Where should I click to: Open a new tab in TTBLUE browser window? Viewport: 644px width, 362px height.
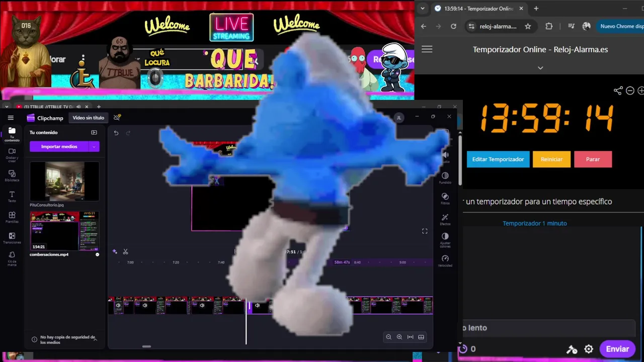click(x=99, y=107)
